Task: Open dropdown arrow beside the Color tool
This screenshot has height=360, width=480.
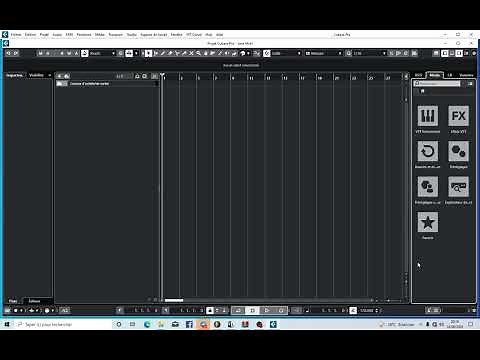Action: 249,53
